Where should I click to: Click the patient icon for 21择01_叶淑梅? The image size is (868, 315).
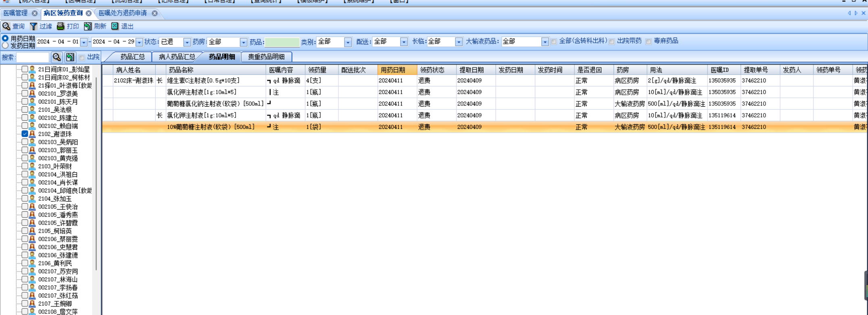coord(32,86)
